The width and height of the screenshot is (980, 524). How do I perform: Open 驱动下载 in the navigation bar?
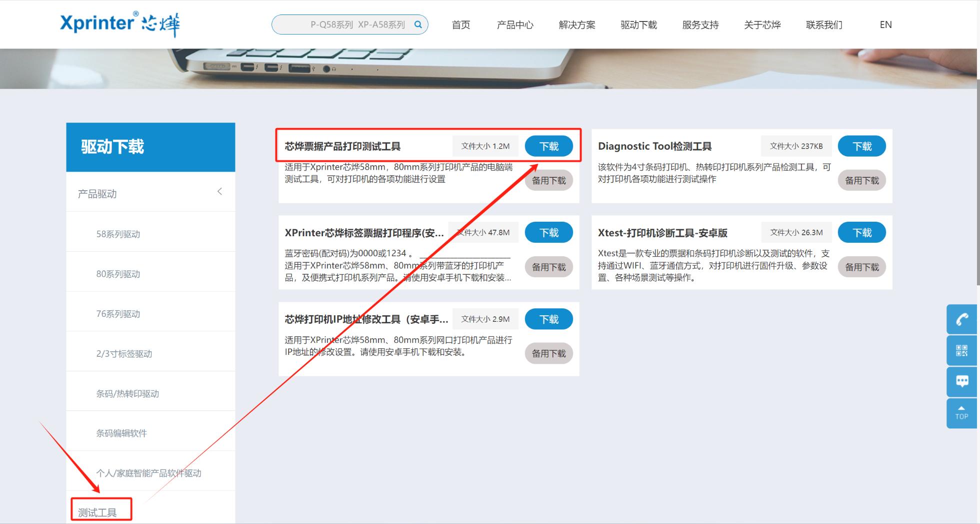coord(638,25)
